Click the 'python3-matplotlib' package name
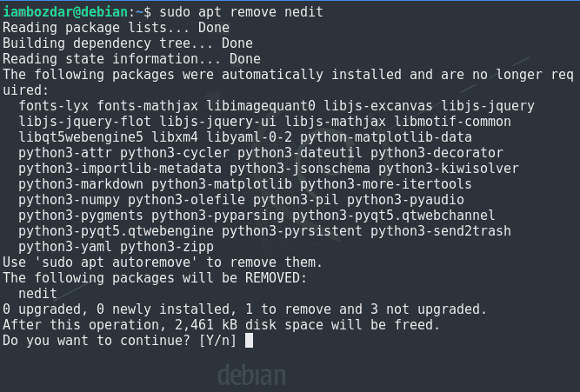580x392 pixels. tap(222, 184)
